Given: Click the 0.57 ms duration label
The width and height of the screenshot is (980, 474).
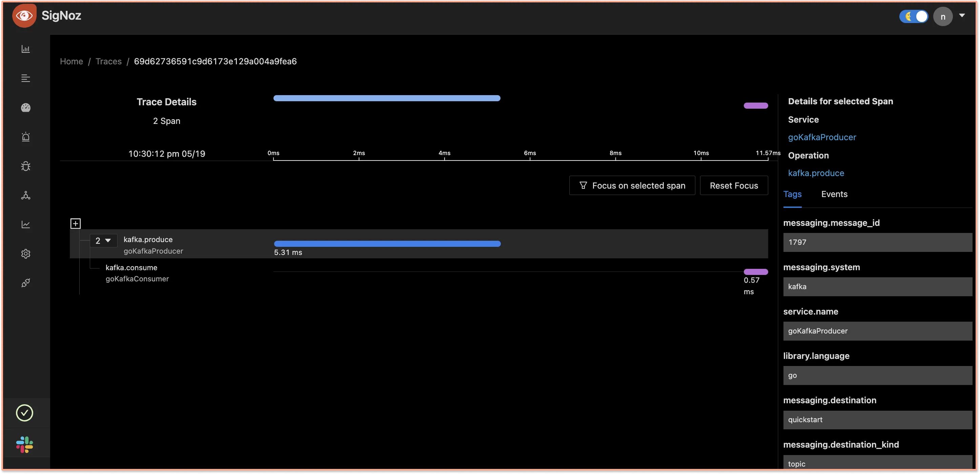Looking at the screenshot, I should point(751,286).
